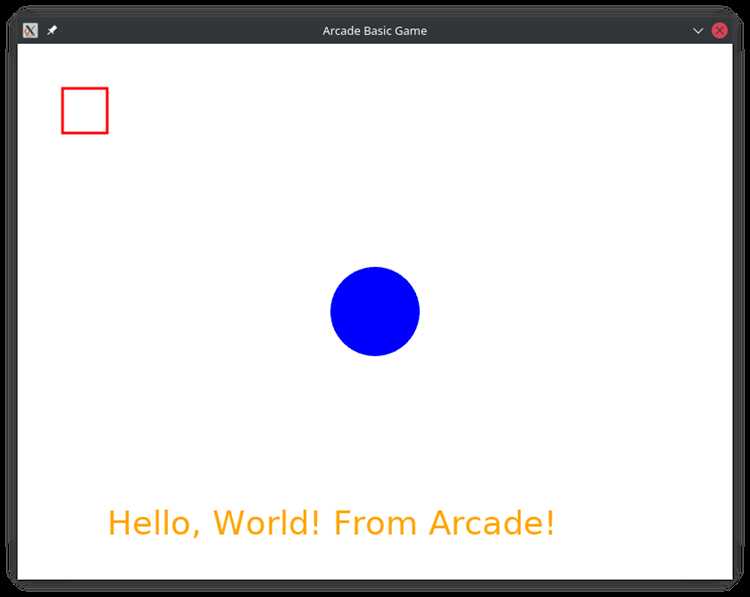
Task: Click the X11 application icon in title bar
Action: [x=30, y=31]
